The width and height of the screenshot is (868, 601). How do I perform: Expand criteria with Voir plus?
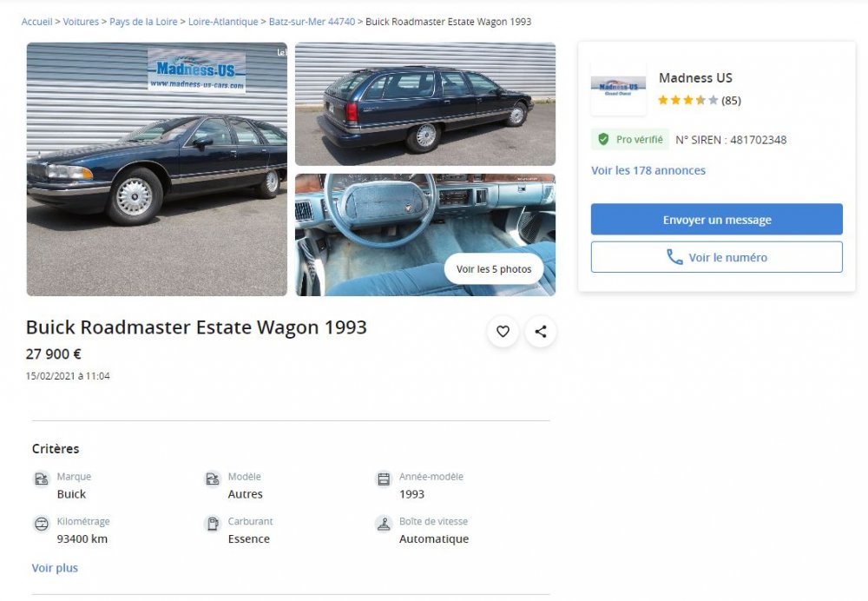tap(55, 568)
